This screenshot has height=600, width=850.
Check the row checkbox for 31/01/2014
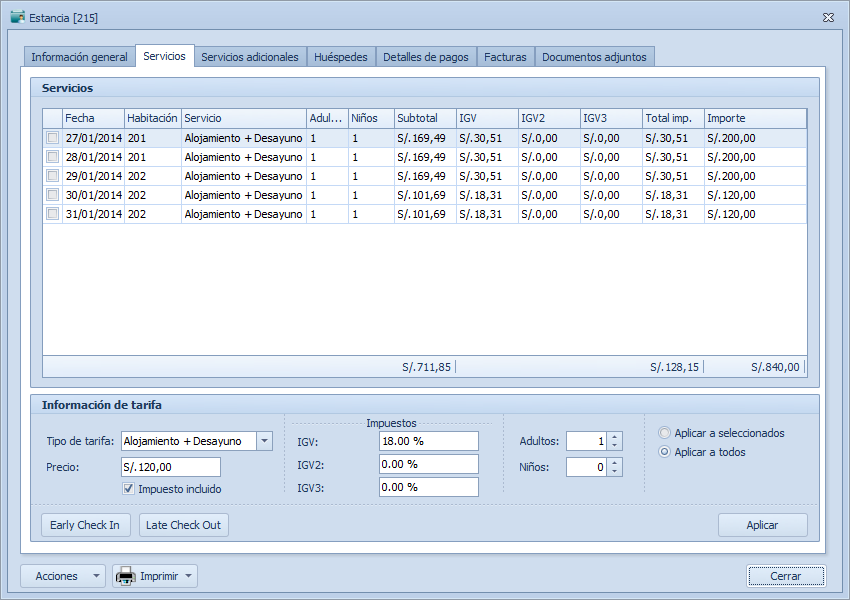click(x=52, y=213)
